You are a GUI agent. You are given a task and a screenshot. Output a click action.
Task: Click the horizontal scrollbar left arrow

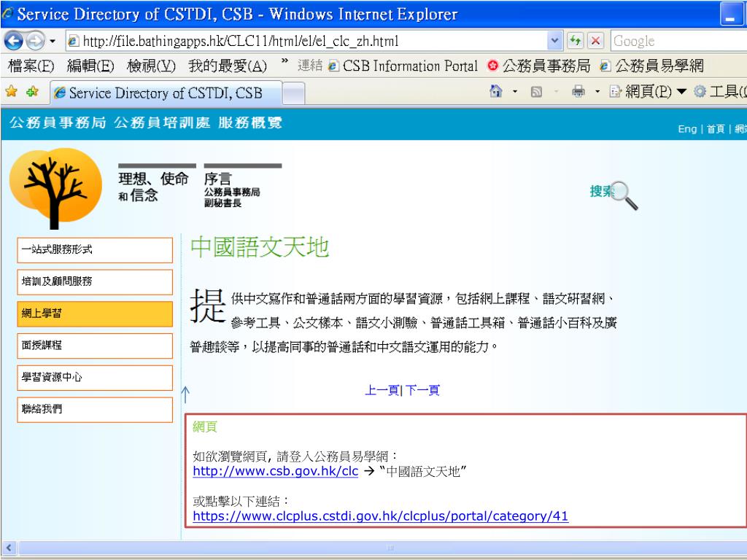[x=9, y=548]
